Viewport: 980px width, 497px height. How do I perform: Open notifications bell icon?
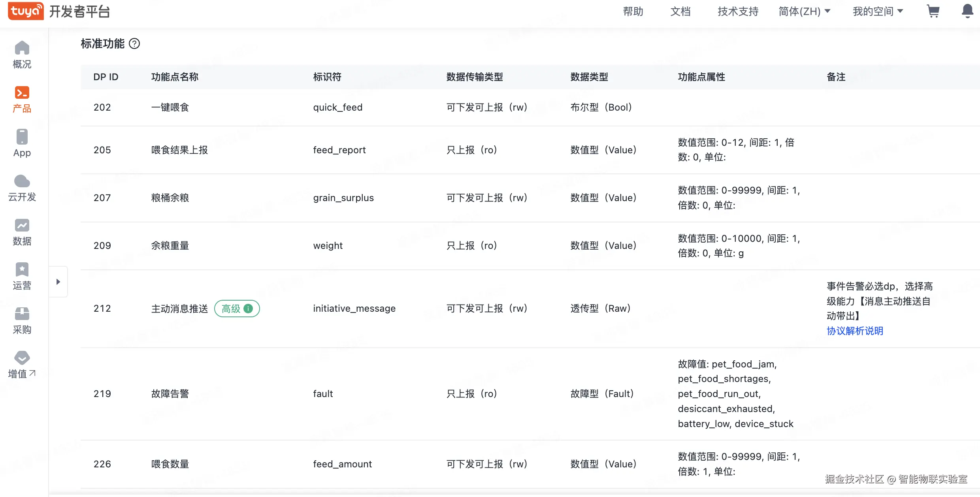[967, 11]
